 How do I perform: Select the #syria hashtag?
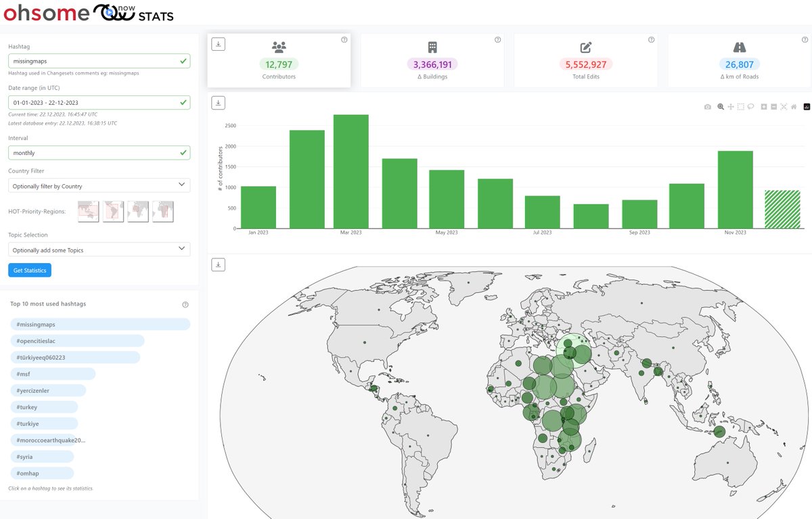pos(42,457)
